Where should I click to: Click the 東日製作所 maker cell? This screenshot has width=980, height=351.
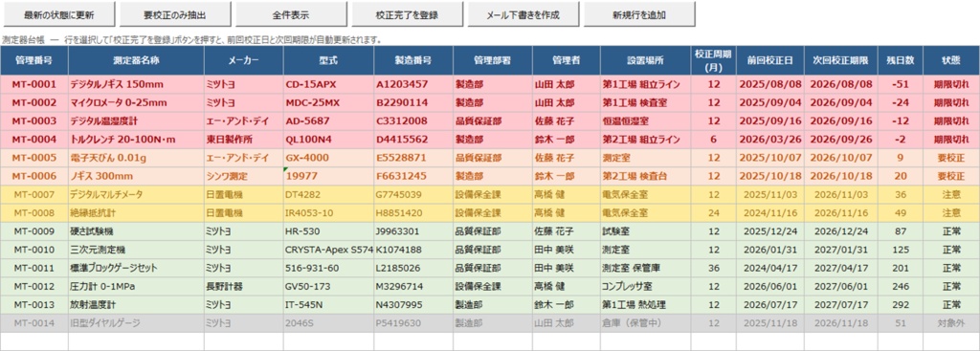[244, 140]
